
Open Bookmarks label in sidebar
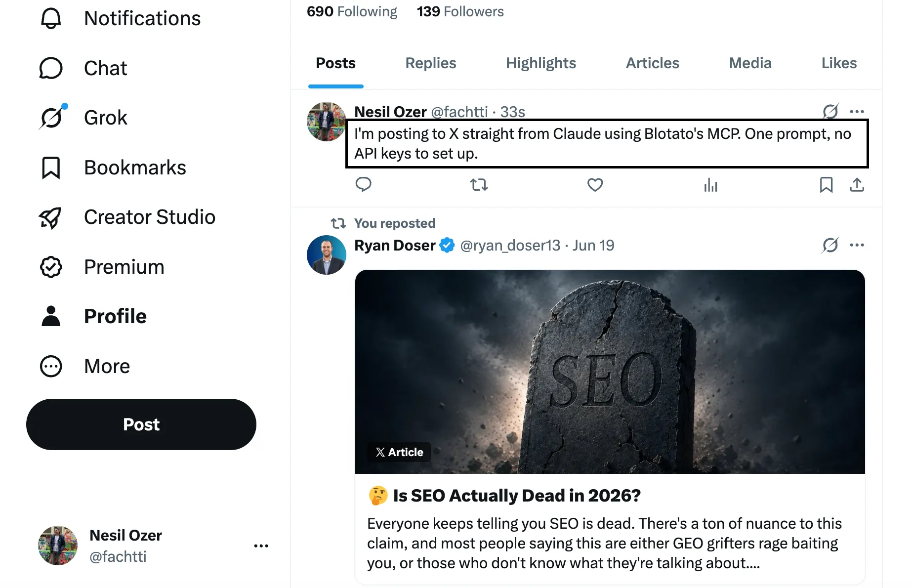[135, 168]
